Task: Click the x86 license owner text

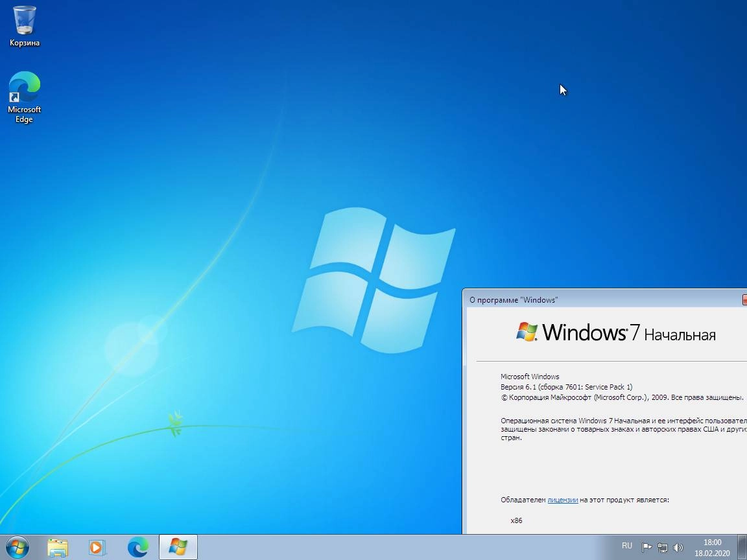Action: [x=516, y=520]
